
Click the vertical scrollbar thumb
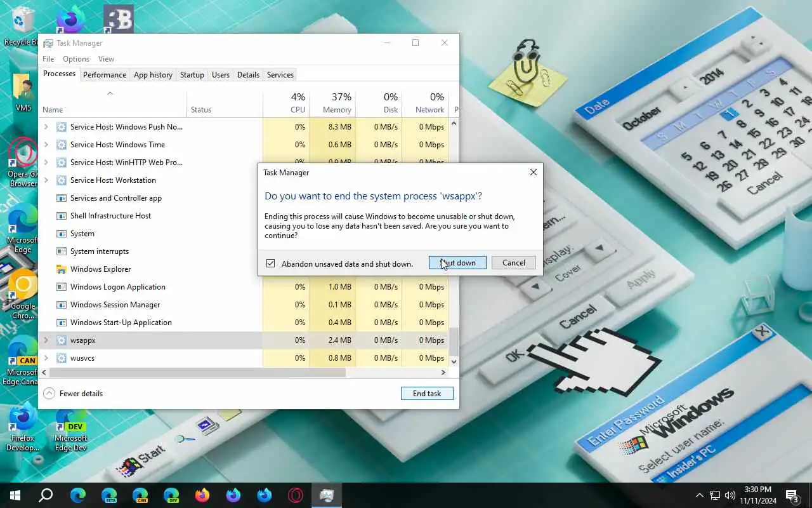[454, 342]
